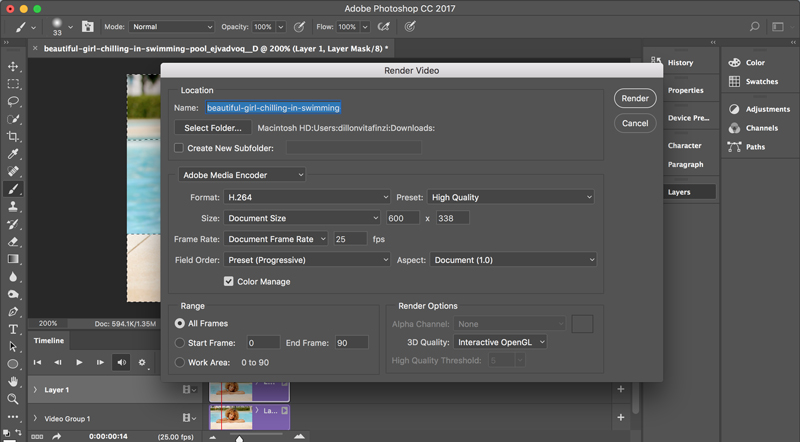The height and width of the screenshot is (442, 800).
Task: Select the Eraser tool
Action: click(x=13, y=241)
